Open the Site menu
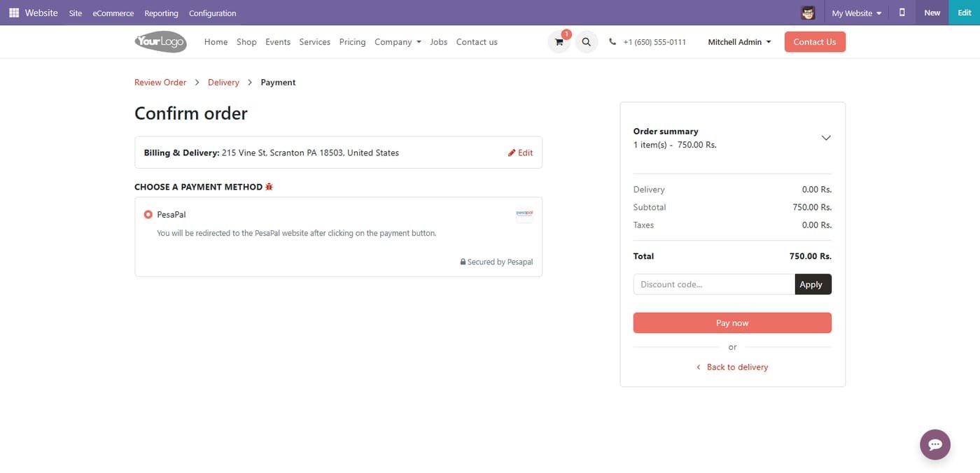Screen dimensions: 980x473 (76, 13)
